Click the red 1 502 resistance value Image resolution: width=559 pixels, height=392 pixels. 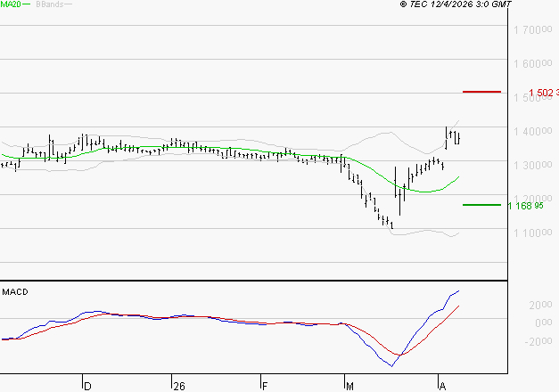[x=544, y=93]
